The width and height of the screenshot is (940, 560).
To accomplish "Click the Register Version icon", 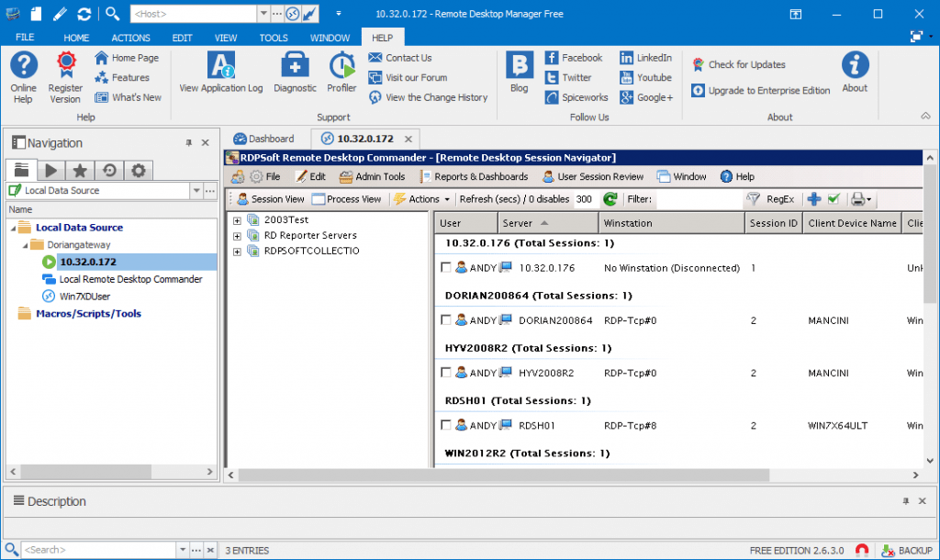I will 64,73.
